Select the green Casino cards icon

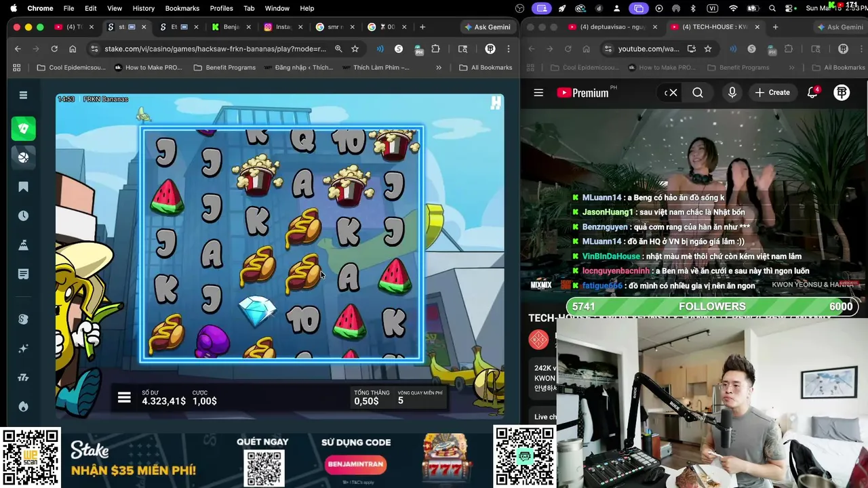(23, 129)
